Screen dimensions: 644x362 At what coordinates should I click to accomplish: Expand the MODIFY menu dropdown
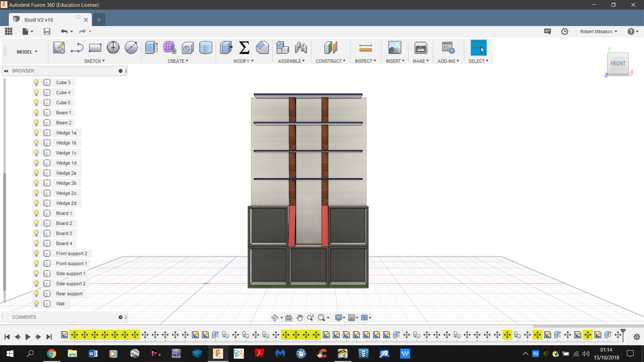pyautogui.click(x=244, y=61)
